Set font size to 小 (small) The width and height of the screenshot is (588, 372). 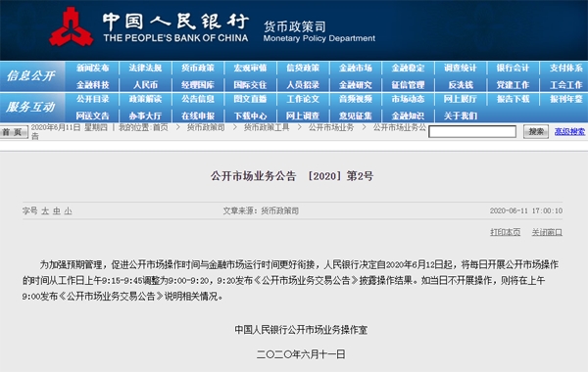pyautogui.click(x=68, y=210)
